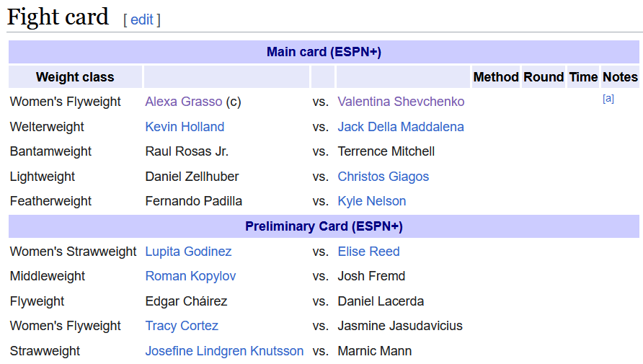
Task: Open footnote reference [a] in Notes column
Action: pos(608,98)
